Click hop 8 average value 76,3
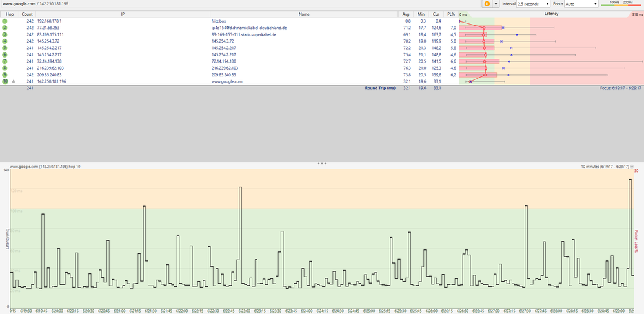 [x=407, y=68]
